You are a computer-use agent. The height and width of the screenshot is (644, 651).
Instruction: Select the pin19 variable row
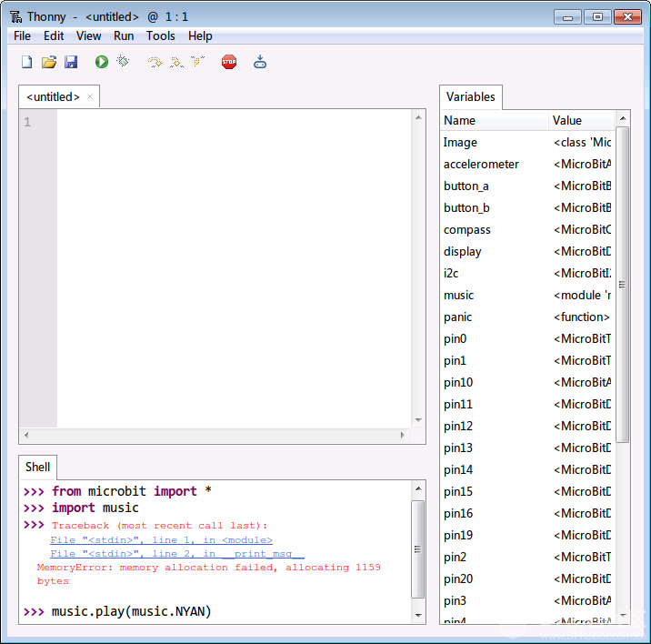[527, 535]
